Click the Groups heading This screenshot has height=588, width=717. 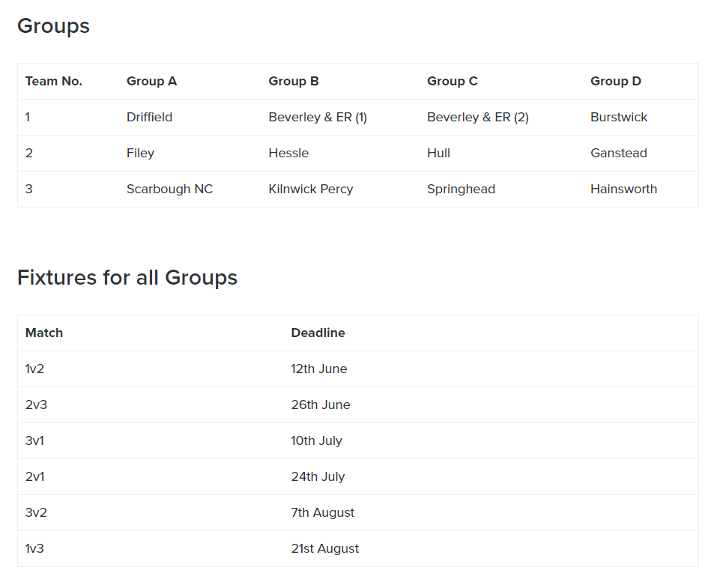click(x=52, y=26)
